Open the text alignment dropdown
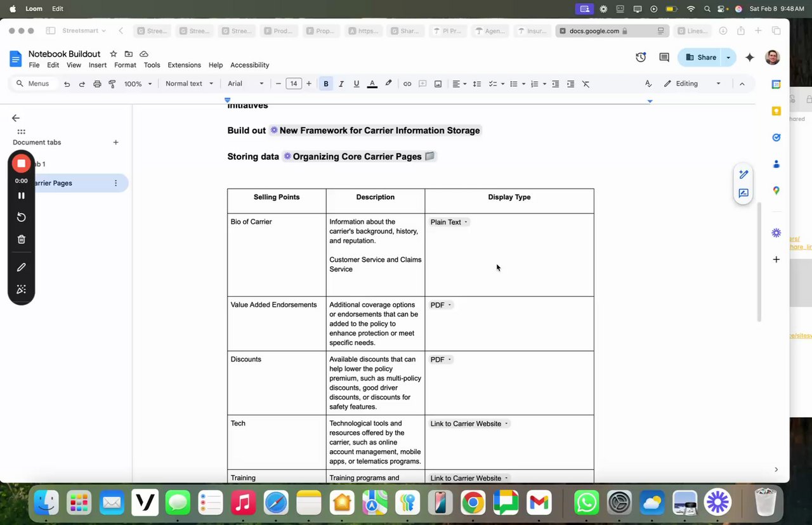Viewport: 812px width, 525px height. click(x=459, y=84)
